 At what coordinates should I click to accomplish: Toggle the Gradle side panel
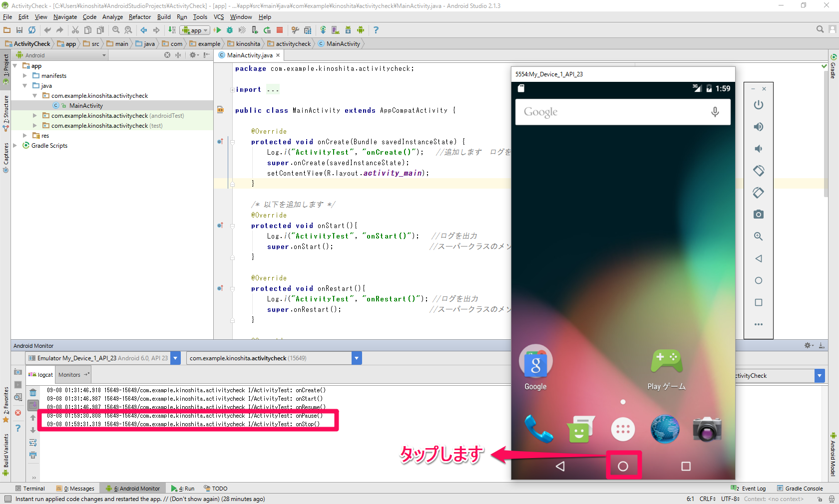[833, 66]
